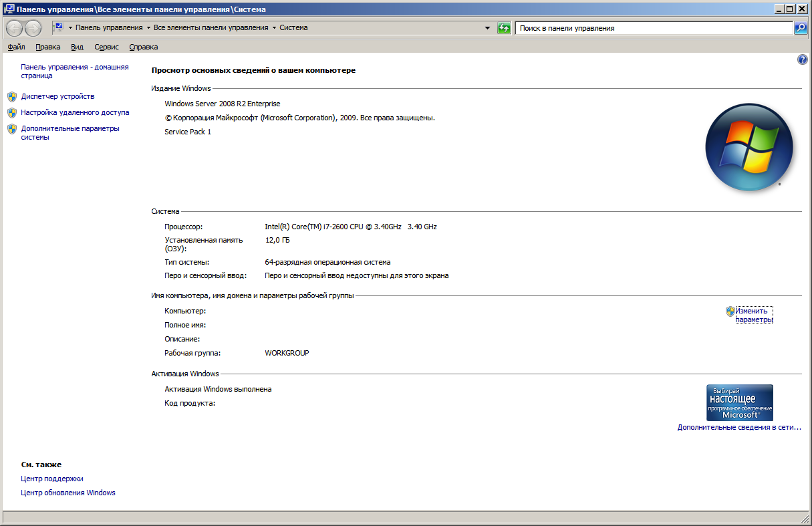Click the Описание label
The width and height of the screenshot is (812, 526).
[182, 339]
